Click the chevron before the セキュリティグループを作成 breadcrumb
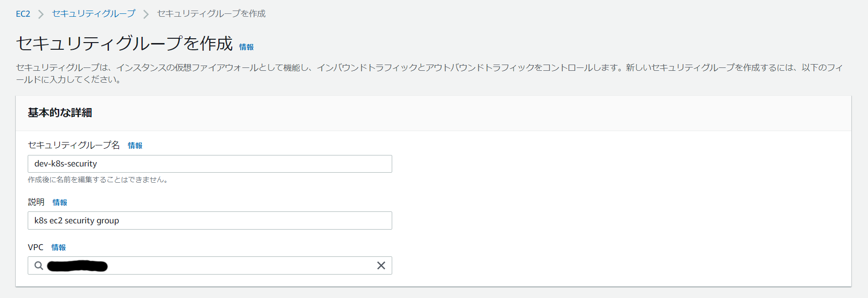Viewport: 868px width, 298px height. pos(146,14)
